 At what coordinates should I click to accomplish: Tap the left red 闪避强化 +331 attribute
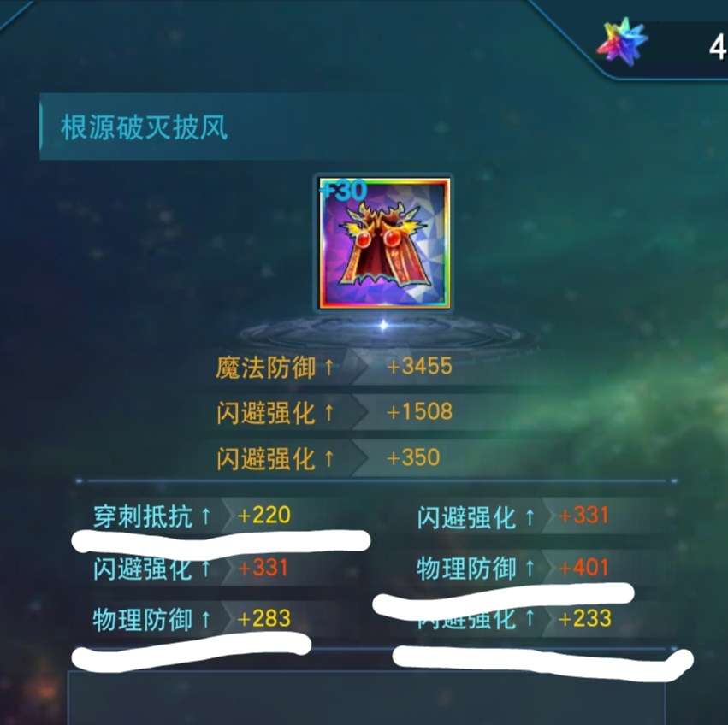coord(191,569)
